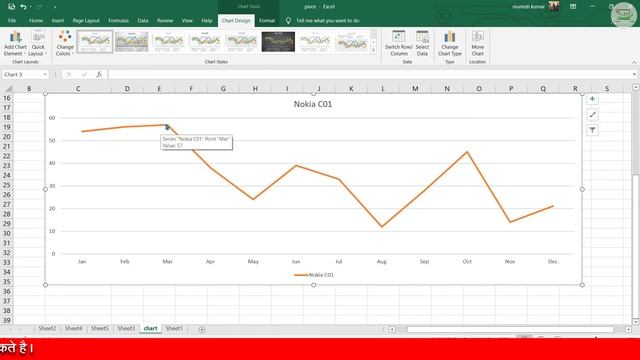Open the Formulas tab
This screenshot has width=640, height=360.
point(118,20)
